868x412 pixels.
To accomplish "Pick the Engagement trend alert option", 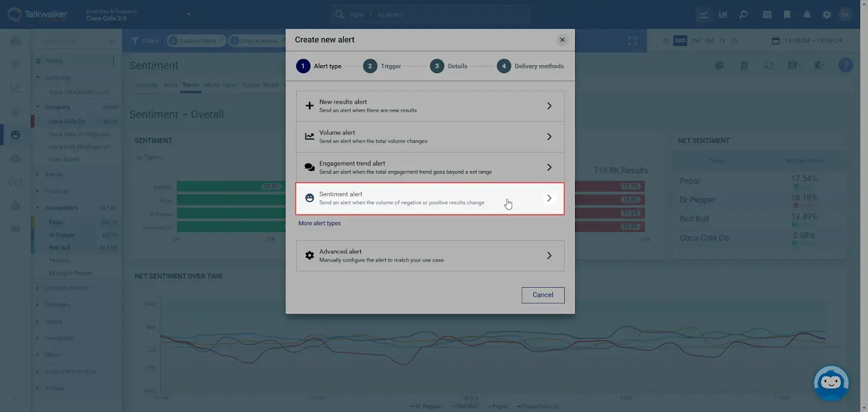I will (x=430, y=167).
